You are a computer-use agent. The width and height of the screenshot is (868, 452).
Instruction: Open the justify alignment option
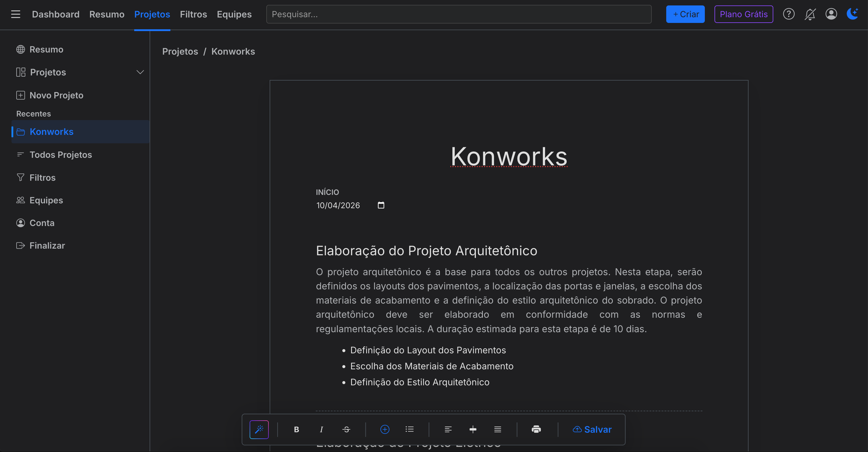tap(498, 429)
